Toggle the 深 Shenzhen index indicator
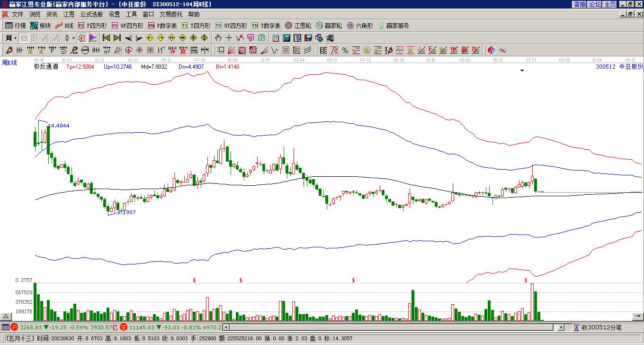644x345 pixels. click(x=124, y=327)
